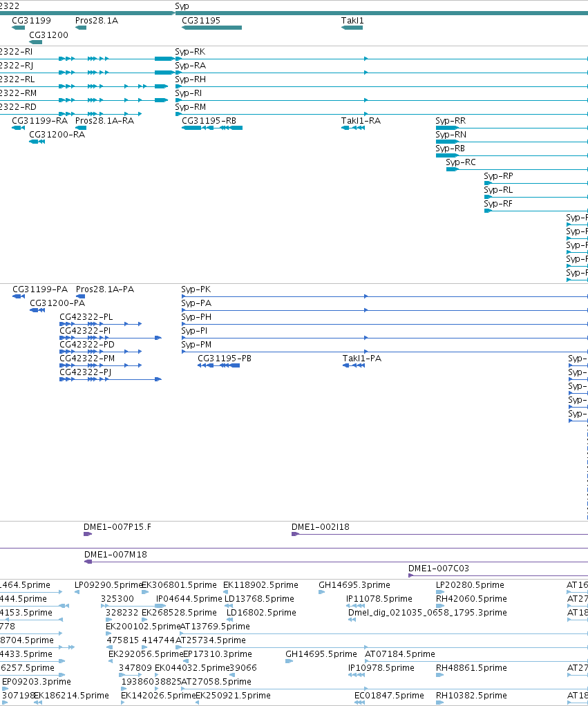Open the Takl1-PA protein feature
The height and width of the screenshot is (706, 588).
click(354, 365)
